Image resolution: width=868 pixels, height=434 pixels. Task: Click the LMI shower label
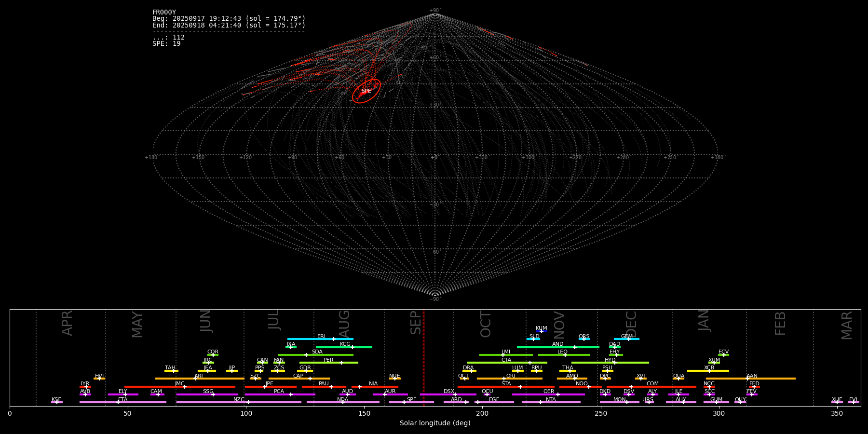click(x=505, y=352)
